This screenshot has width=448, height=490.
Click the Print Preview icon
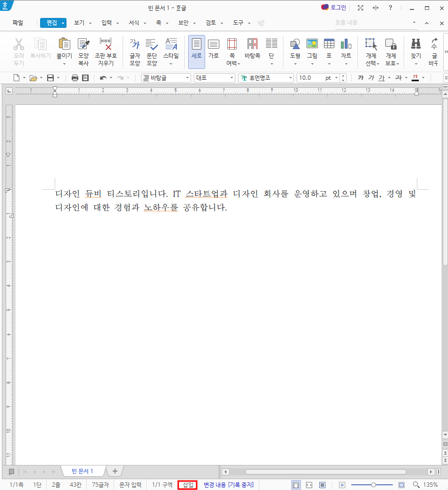coord(85,78)
